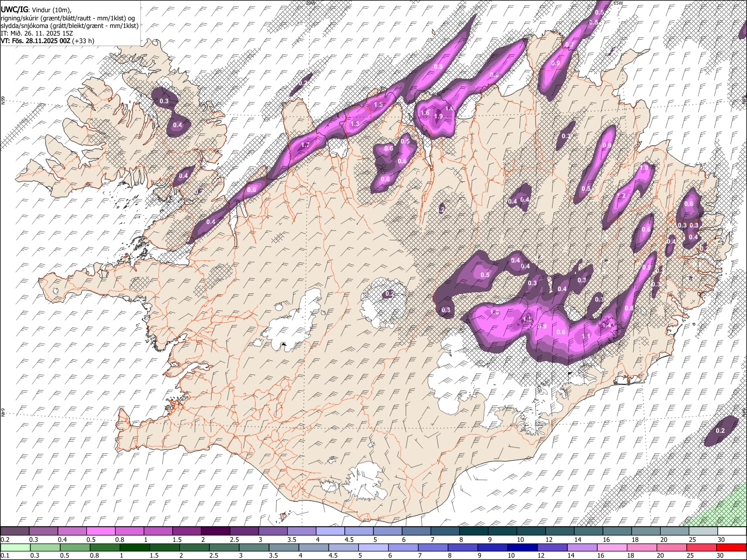Image resolution: width=747 pixels, height=560 pixels.
Task: Click the pale swatch at 25 in the snow scale
Action: click(x=704, y=531)
